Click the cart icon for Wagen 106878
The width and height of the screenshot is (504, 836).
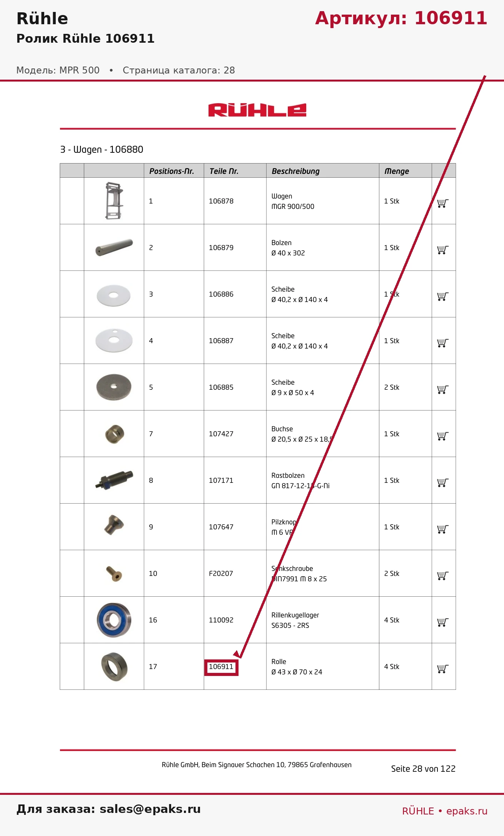coord(443,203)
